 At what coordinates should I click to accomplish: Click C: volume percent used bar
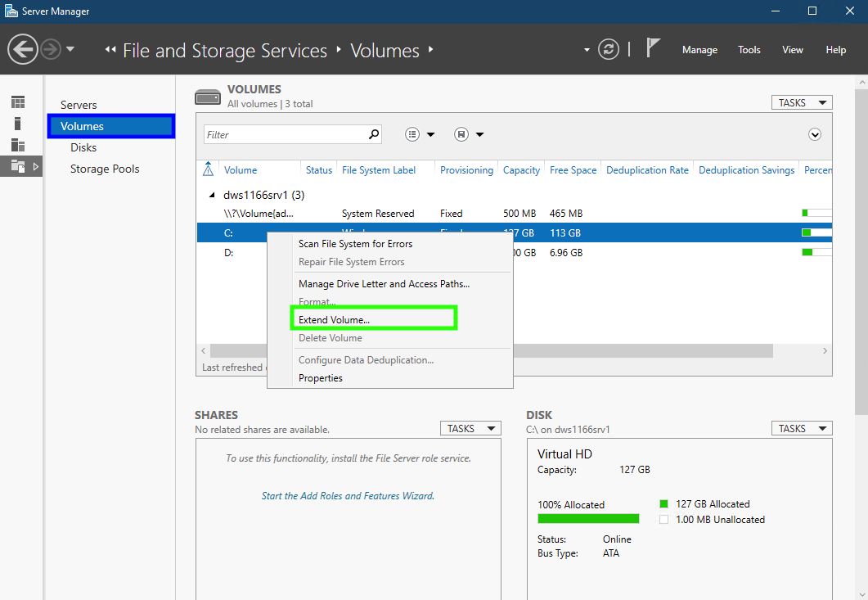[x=816, y=232]
